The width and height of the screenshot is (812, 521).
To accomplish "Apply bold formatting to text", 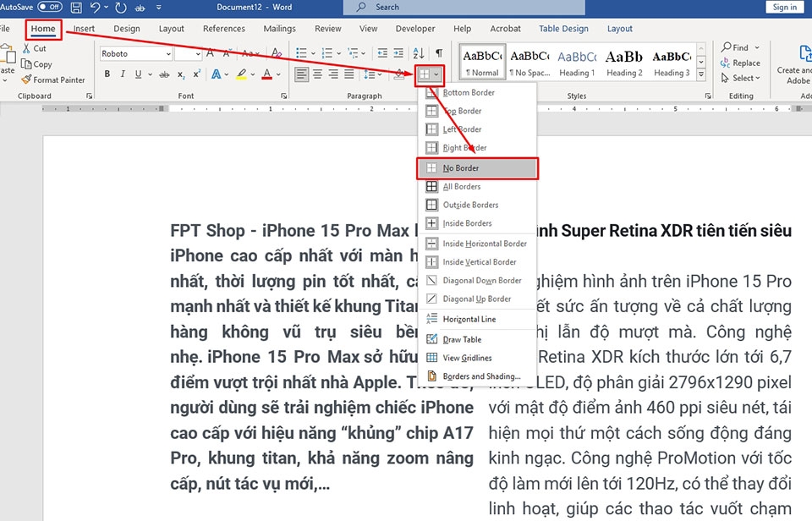I will click(x=107, y=74).
